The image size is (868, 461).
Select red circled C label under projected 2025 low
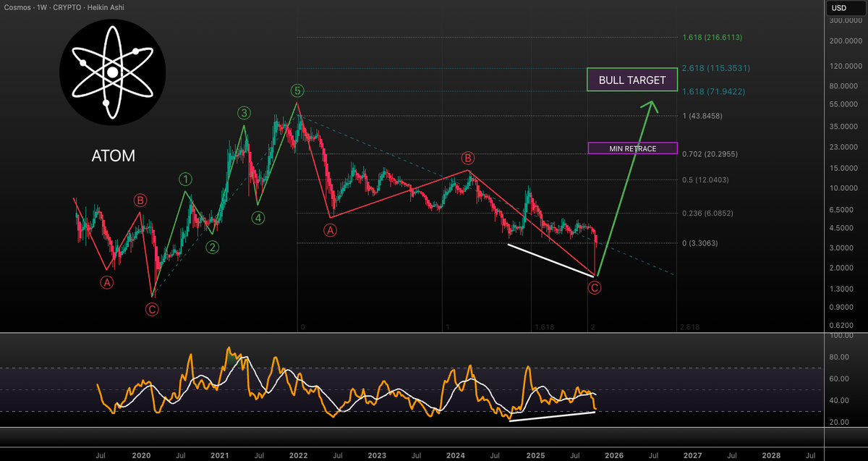click(595, 288)
